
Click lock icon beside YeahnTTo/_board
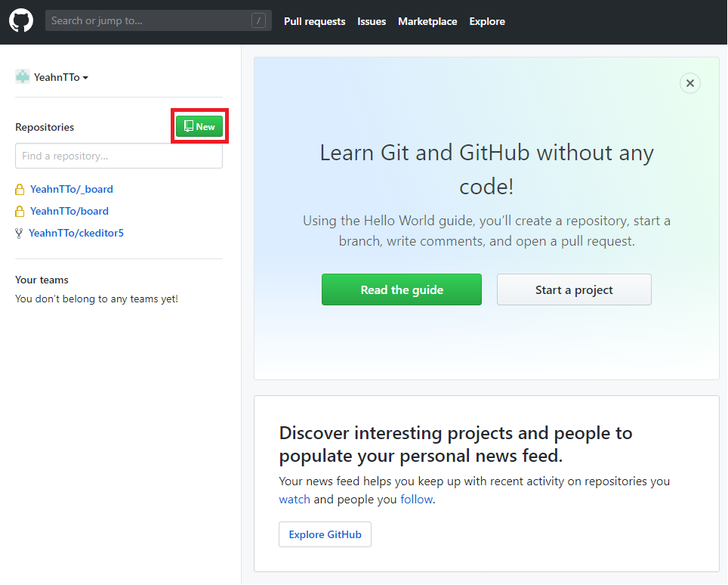(20, 189)
